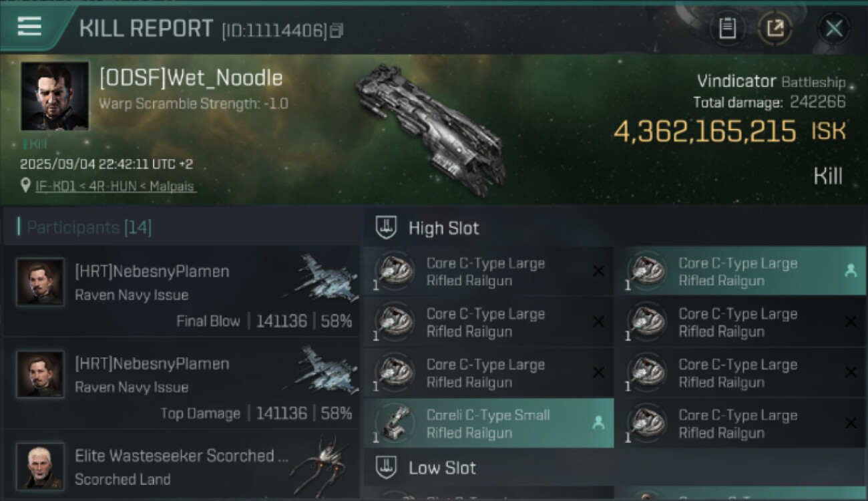Viewport: 868px width, 501px height.
Task: Open Wet_Noodle pilot portrait
Action: [55, 96]
